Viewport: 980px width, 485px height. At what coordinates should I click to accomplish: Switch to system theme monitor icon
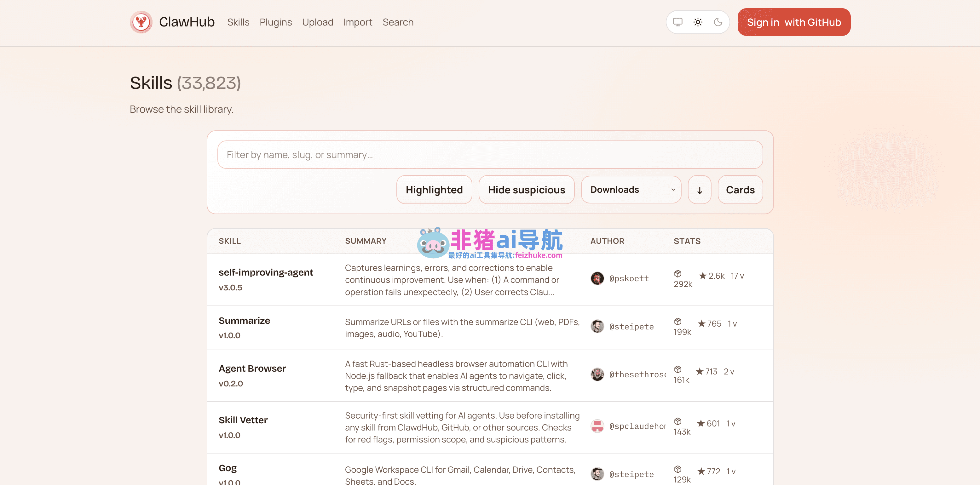(x=677, y=22)
